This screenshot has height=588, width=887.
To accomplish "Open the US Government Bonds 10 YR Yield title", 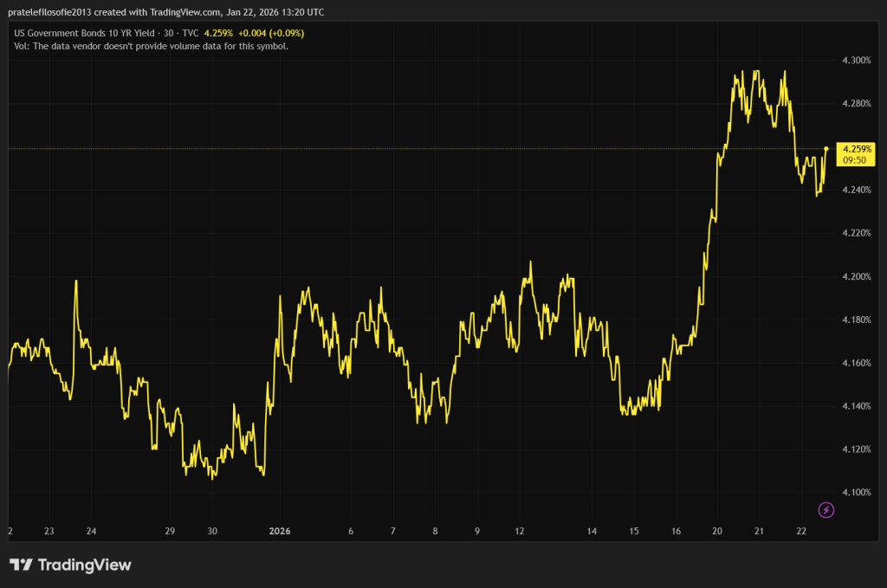I will point(89,33).
